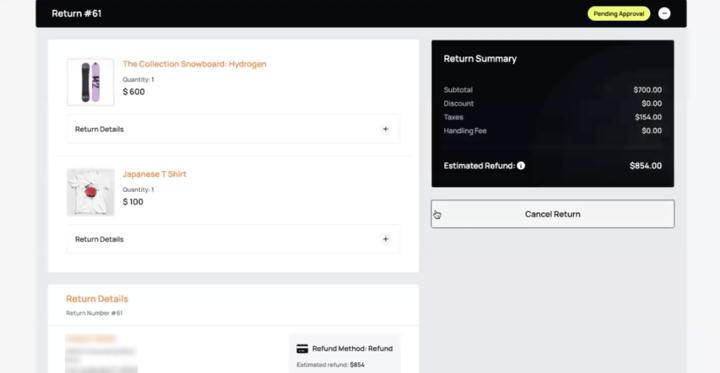Image resolution: width=720 pixels, height=373 pixels.
Task: Click the refund method card icon
Action: [x=302, y=349]
